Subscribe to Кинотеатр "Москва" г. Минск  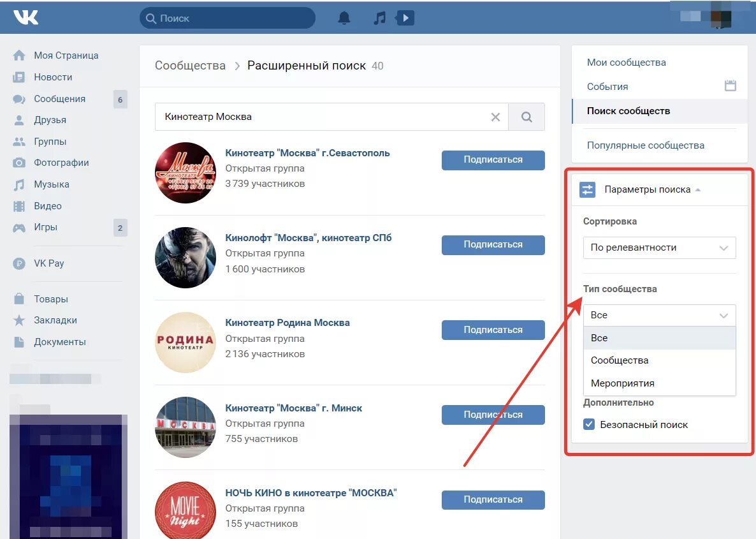[493, 415]
